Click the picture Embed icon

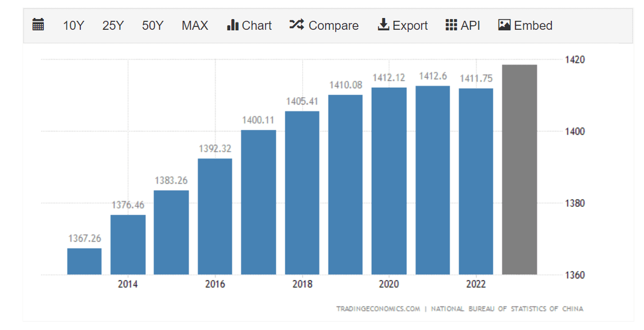504,25
